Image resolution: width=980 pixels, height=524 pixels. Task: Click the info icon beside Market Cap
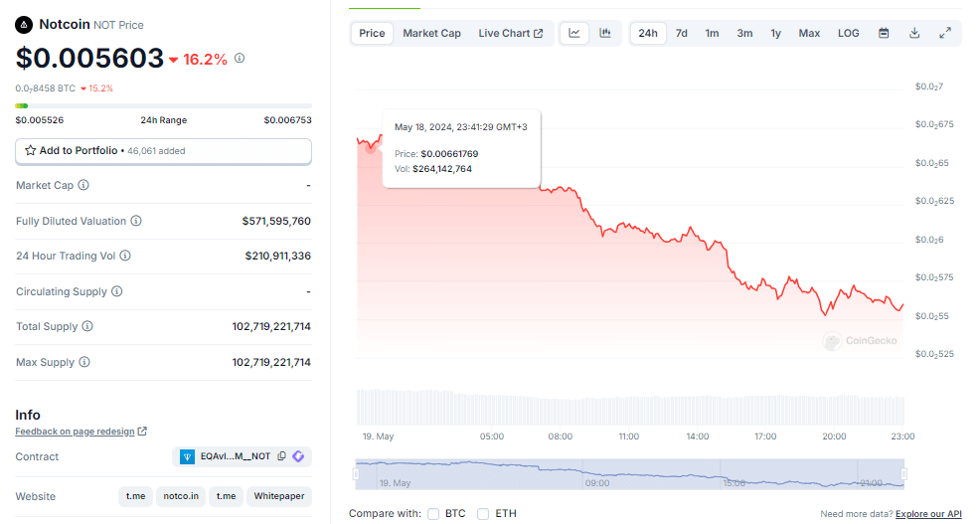pos(83,185)
